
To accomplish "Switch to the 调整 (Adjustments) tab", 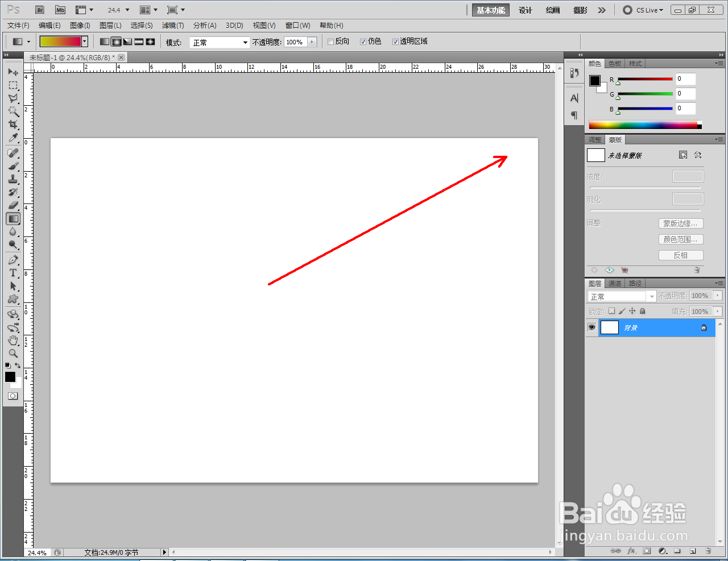I will tap(595, 140).
